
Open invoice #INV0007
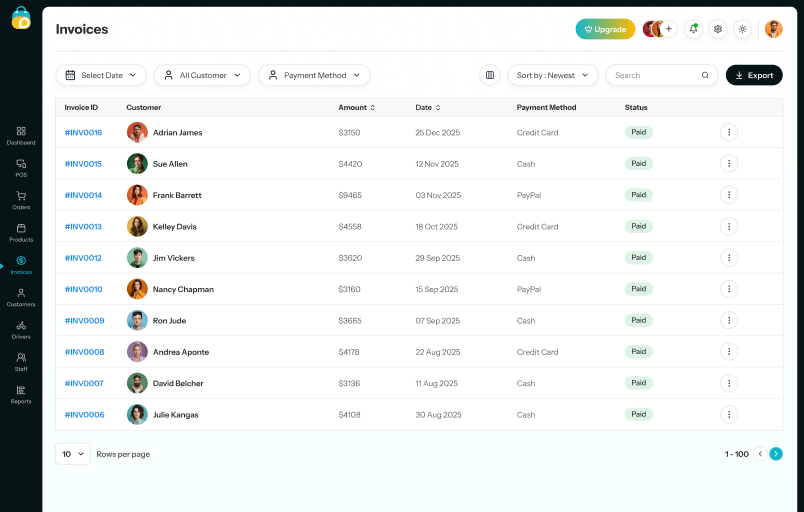[84, 383]
